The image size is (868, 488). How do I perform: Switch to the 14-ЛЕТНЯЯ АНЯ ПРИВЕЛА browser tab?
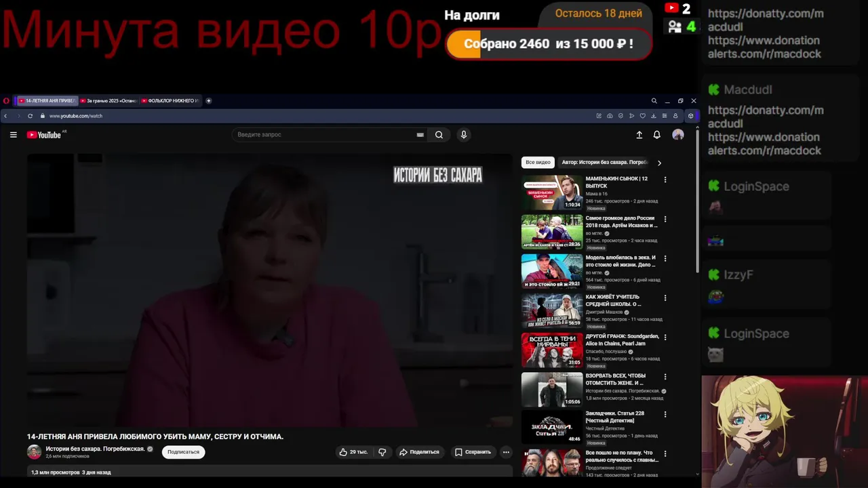click(46, 101)
